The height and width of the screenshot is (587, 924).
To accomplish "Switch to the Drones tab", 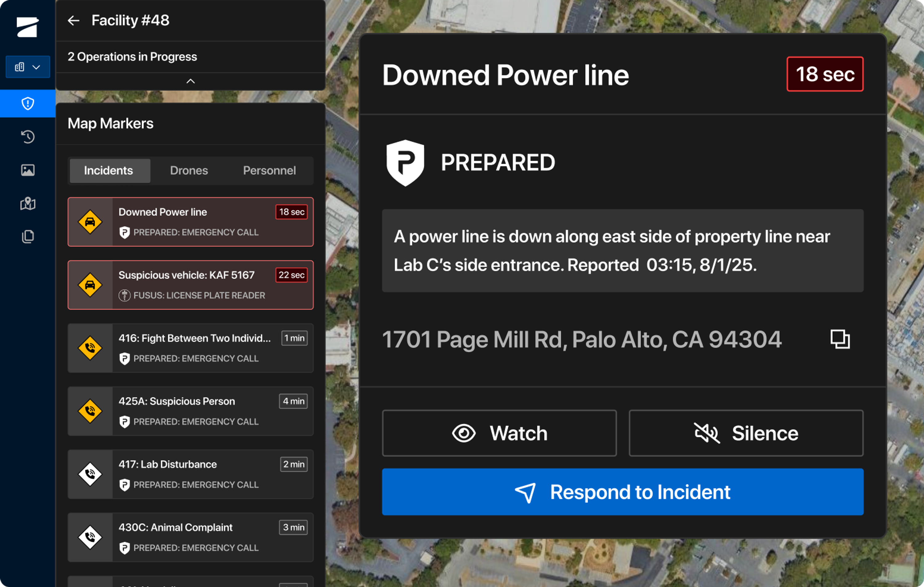I will (189, 171).
